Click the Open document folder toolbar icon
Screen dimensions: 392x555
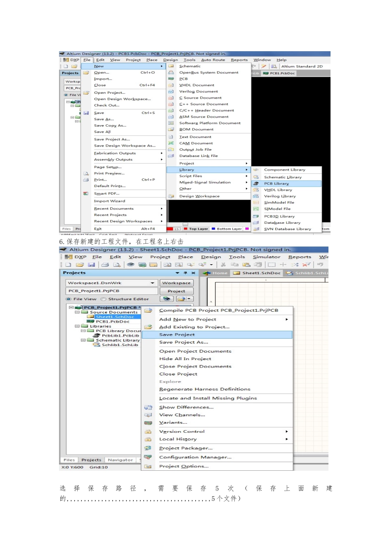80,265
